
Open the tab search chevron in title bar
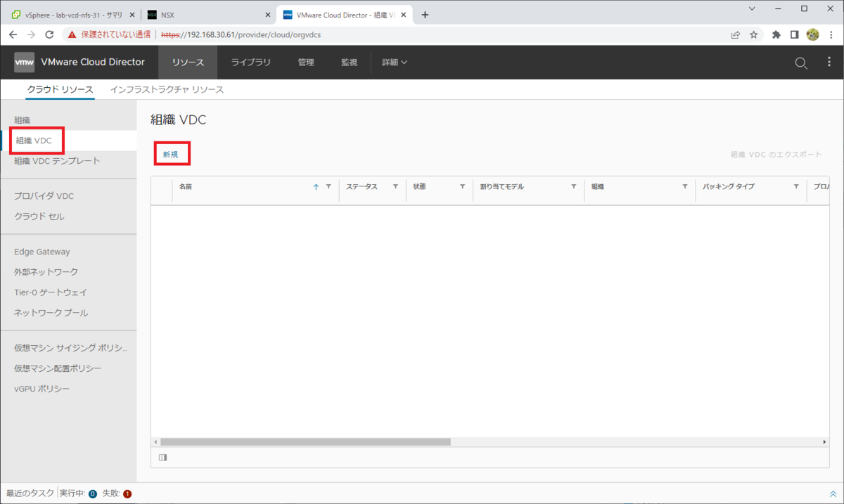point(752,9)
